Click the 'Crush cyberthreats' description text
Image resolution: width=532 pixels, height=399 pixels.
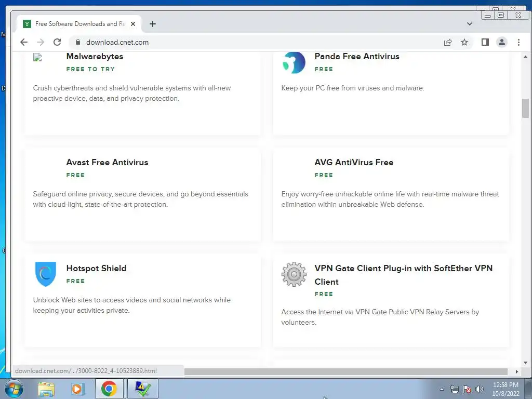131,93
